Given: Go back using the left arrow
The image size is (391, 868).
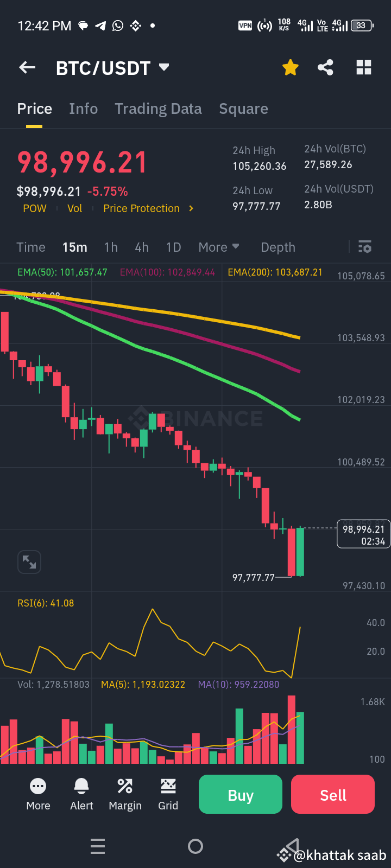Looking at the screenshot, I should (x=27, y=68).
